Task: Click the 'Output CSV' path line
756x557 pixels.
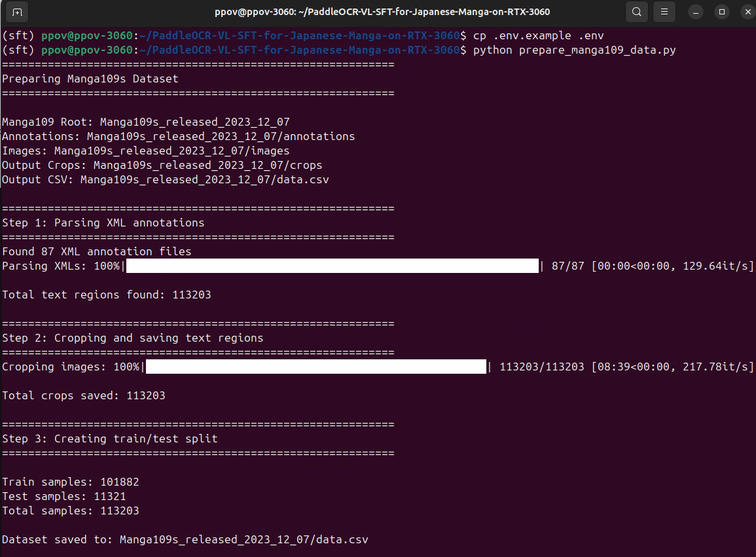Action: (x=165, y=179)
